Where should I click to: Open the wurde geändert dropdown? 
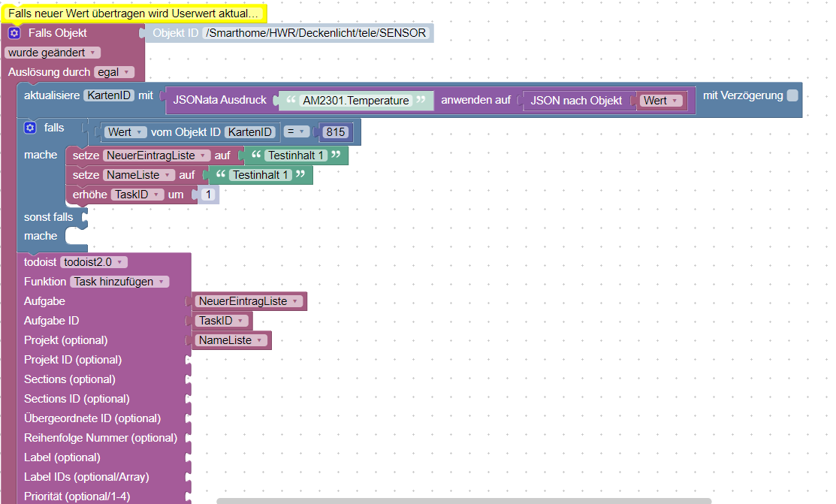pos(53,53)
